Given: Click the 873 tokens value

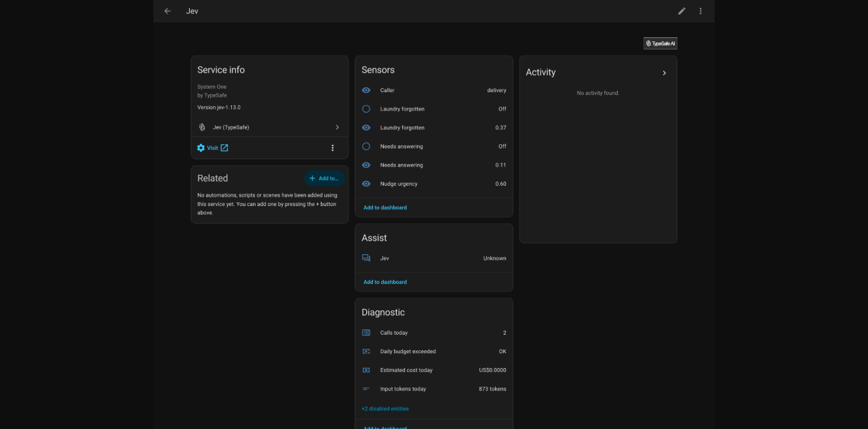Looking at the screenshot, I should pos(492,389).
